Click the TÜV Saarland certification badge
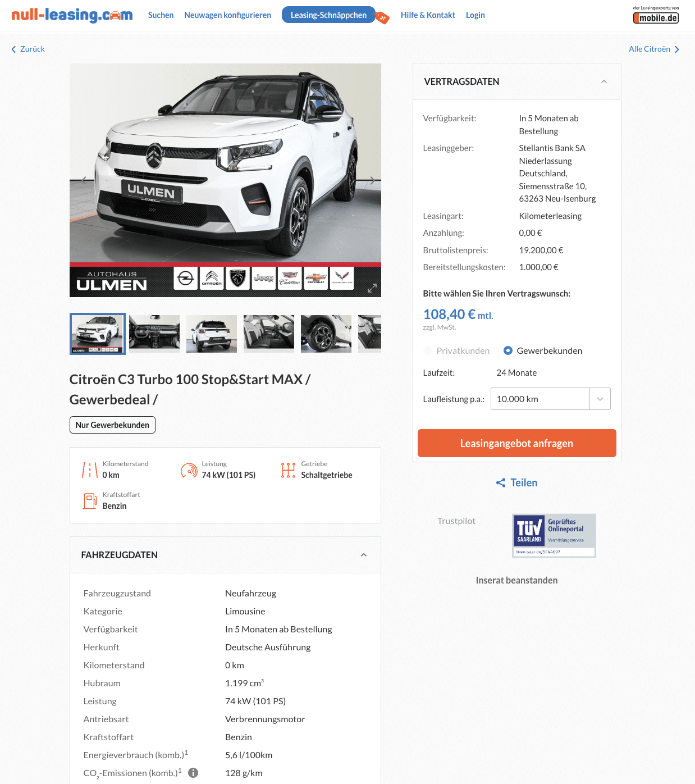This screenshot has height=784, width=695. click(x=554, y=536)
